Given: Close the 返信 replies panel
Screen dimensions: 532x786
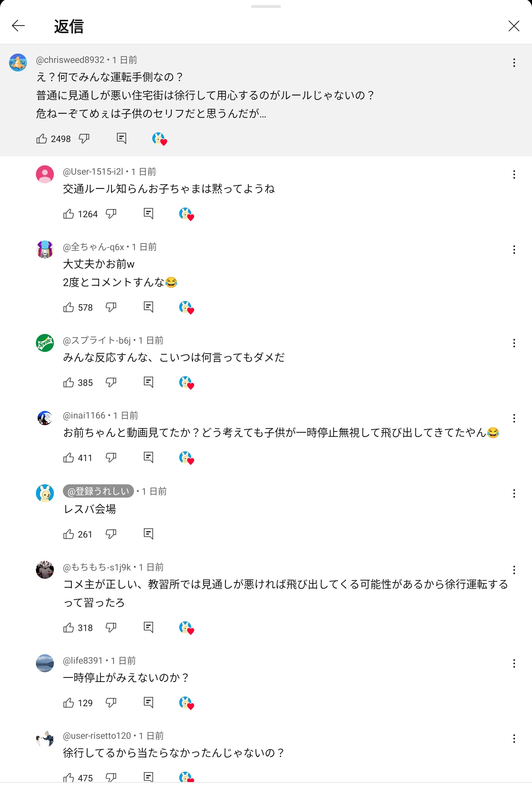Looking at the screenshot, I should (x=514, y=26).
